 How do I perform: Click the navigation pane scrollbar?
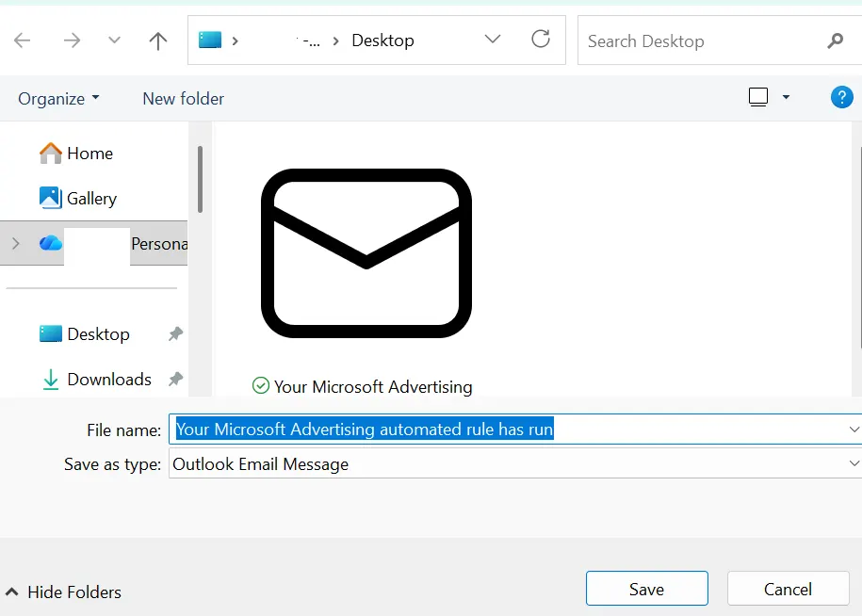[200, 179]
